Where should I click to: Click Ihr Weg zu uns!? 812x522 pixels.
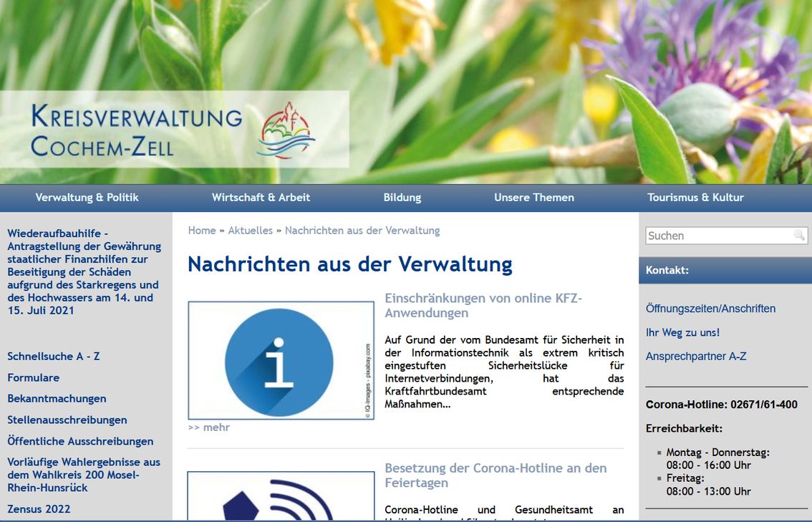[x=682, y=332]
